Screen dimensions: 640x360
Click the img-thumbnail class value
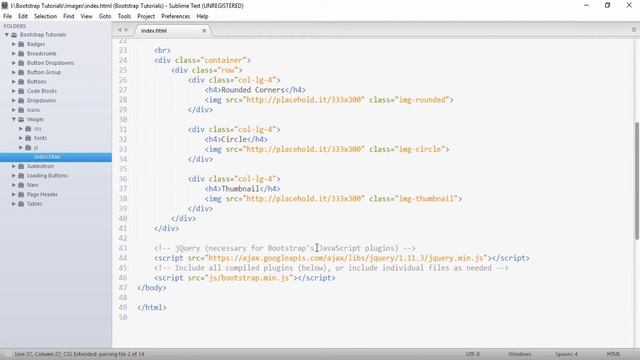(426, 198)
